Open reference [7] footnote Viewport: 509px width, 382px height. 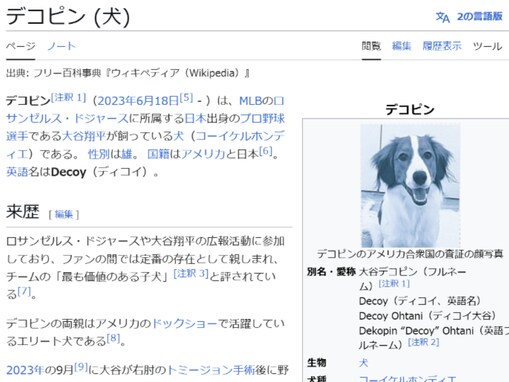[24, 291]
